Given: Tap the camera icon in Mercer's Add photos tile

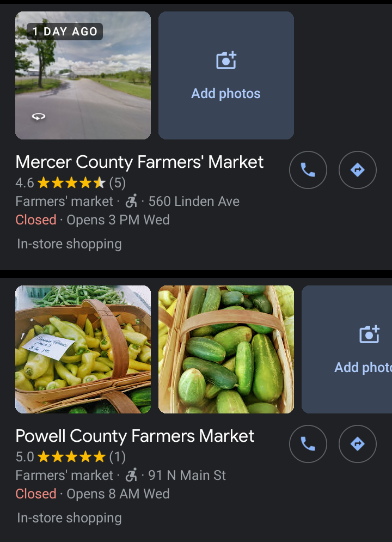Looking at the screenshot, I should (x=226, y=60).
